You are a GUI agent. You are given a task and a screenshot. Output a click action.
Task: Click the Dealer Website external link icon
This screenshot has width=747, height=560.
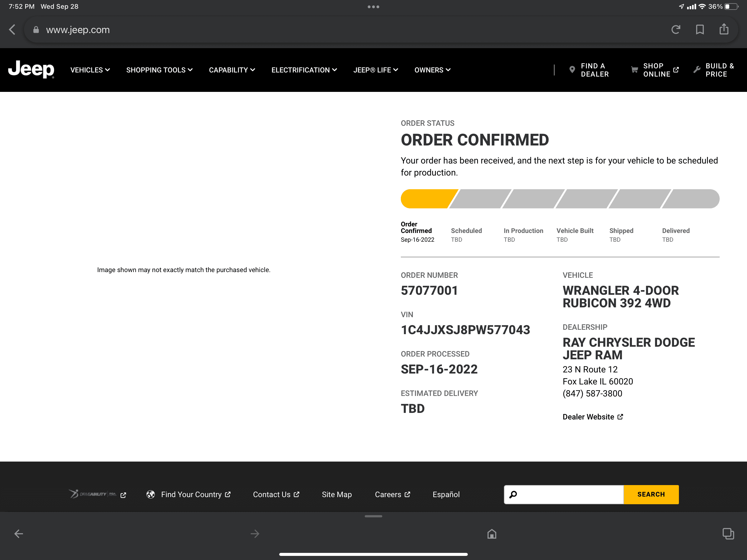[x=620, y=416]
